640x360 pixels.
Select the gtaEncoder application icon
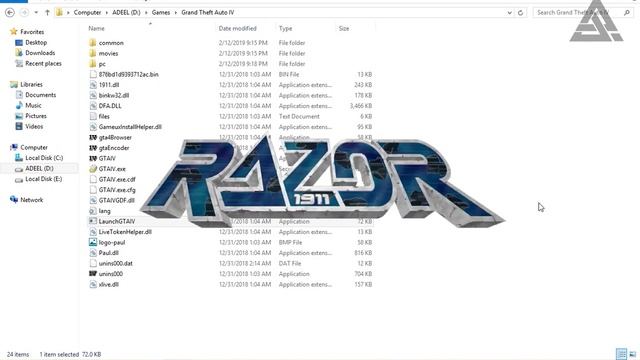click(93, 148)
